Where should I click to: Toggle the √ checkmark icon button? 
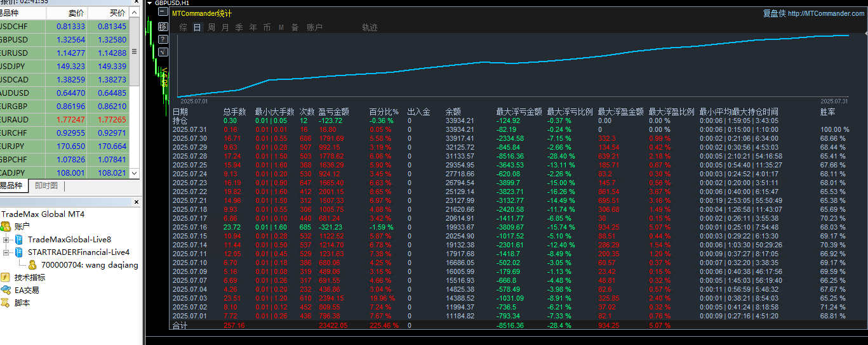[163, 51]
